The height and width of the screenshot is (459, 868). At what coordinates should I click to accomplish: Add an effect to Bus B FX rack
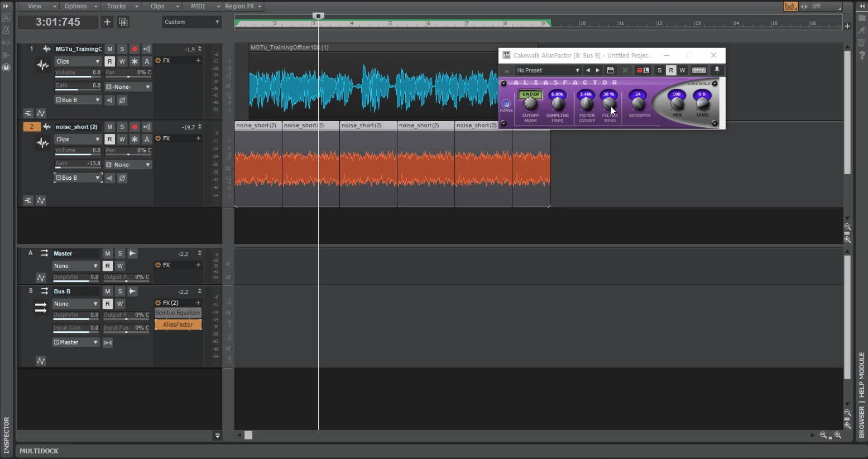tap(198, 303)
